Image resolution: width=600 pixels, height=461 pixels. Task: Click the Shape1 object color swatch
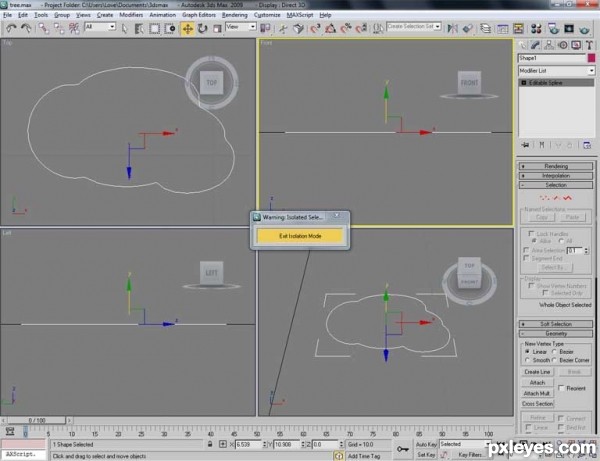pyautogui.click(x=591, y=58)
